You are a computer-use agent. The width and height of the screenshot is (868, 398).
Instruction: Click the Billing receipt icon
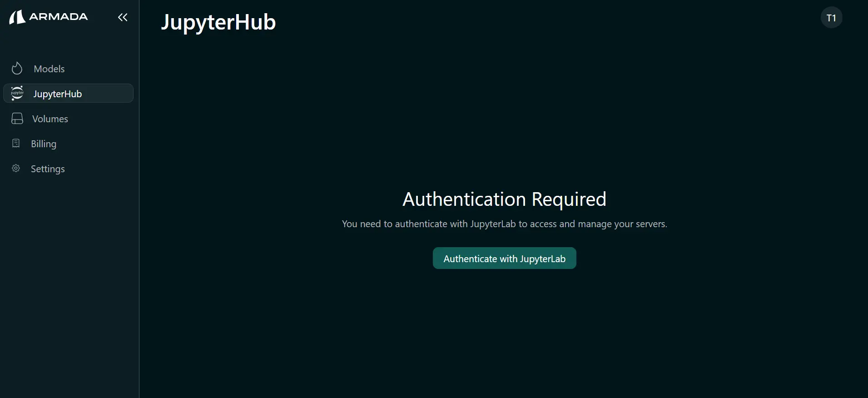(16, 144)
